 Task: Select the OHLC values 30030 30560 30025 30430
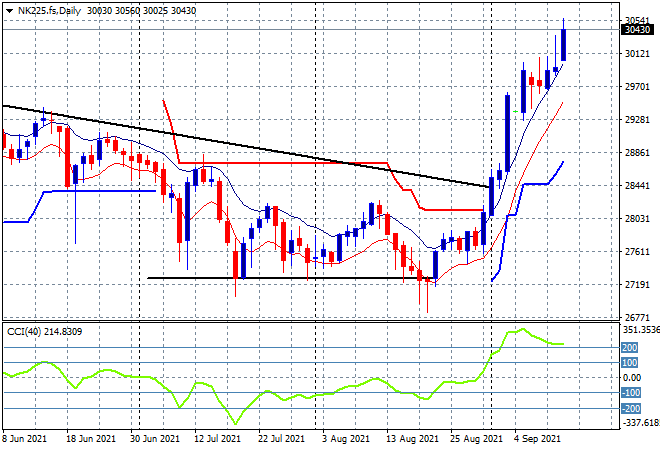point(141,11)
